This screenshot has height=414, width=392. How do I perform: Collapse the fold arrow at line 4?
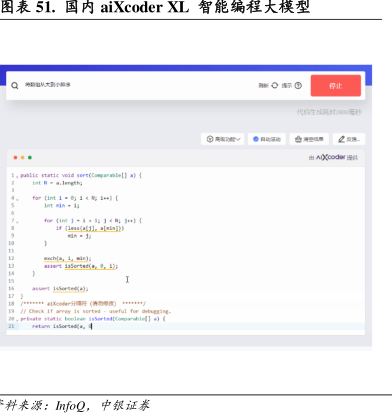pyautogui.click(x=17, y=199)
